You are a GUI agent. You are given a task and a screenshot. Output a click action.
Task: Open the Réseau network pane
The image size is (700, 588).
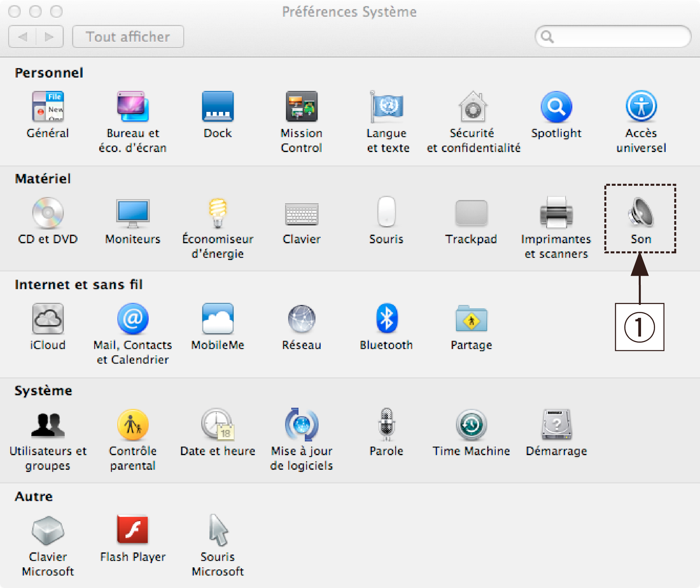(301, 319)
